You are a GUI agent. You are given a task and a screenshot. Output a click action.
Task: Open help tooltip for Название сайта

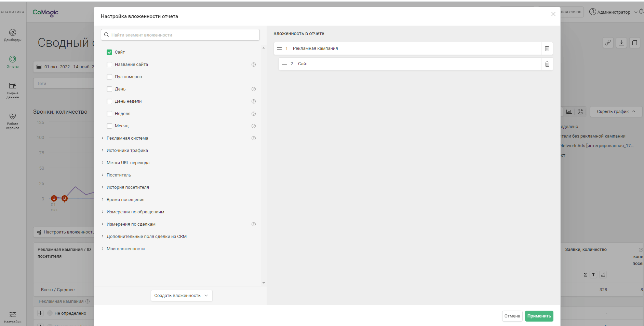(x=254, y=65)
